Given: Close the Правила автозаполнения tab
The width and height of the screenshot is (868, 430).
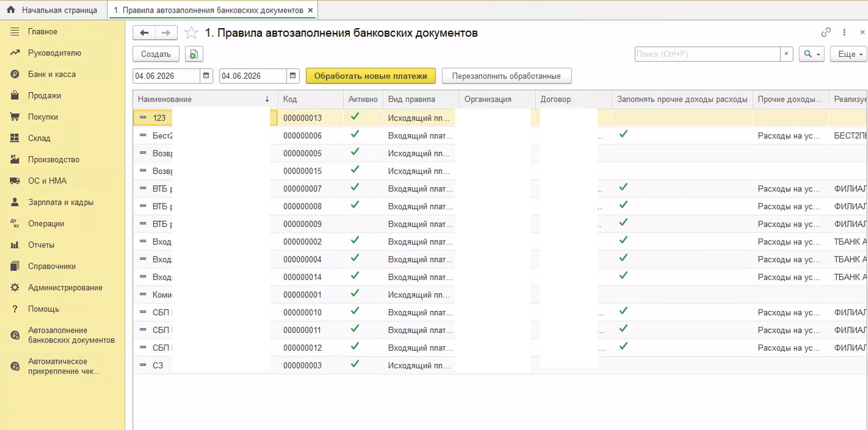Looking at the screenshot, I should (310, 10).
